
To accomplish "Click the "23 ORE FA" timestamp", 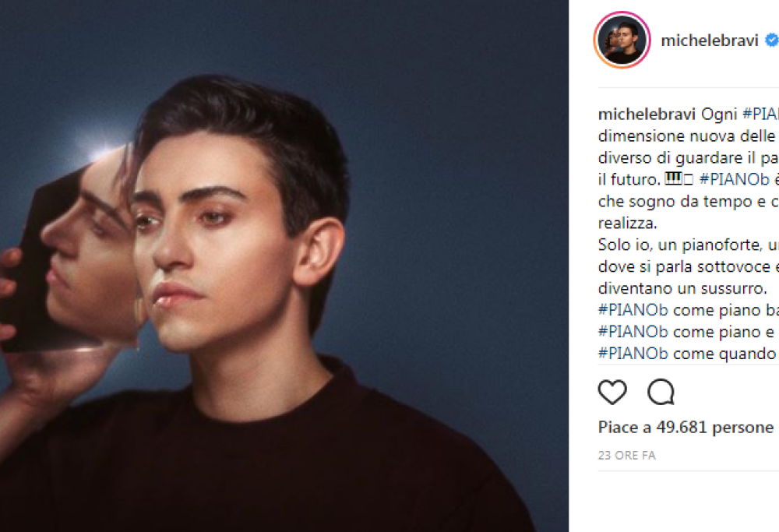I will click(626, 456).
